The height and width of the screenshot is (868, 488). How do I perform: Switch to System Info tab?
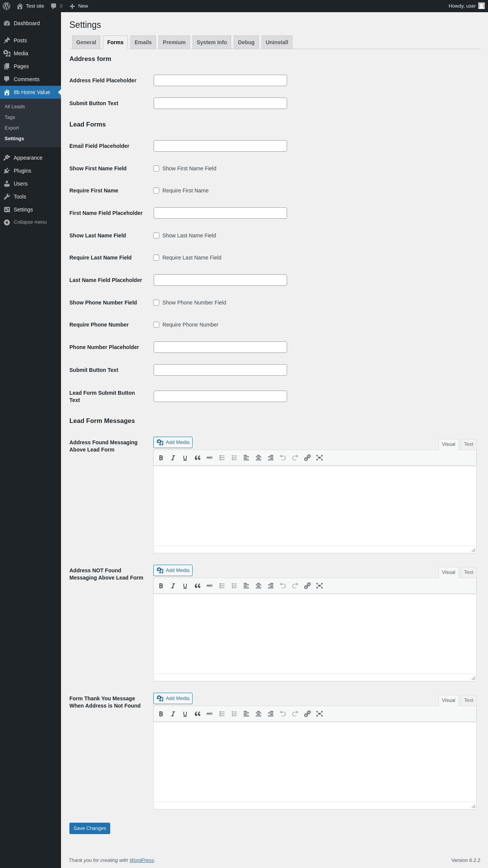[212, 42]
